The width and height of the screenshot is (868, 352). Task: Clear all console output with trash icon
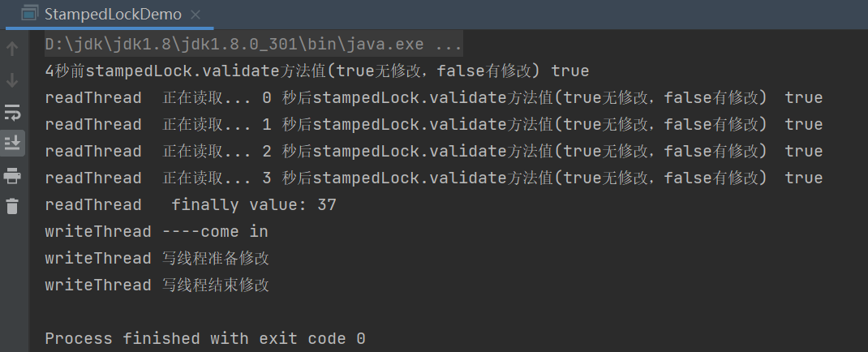[12, 206]
